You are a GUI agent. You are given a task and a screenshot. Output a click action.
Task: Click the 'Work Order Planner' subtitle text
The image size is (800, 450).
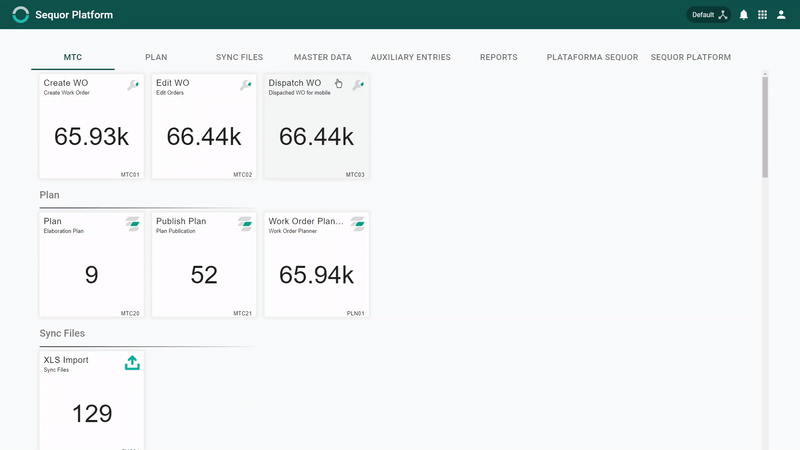(x=293, y=231)
